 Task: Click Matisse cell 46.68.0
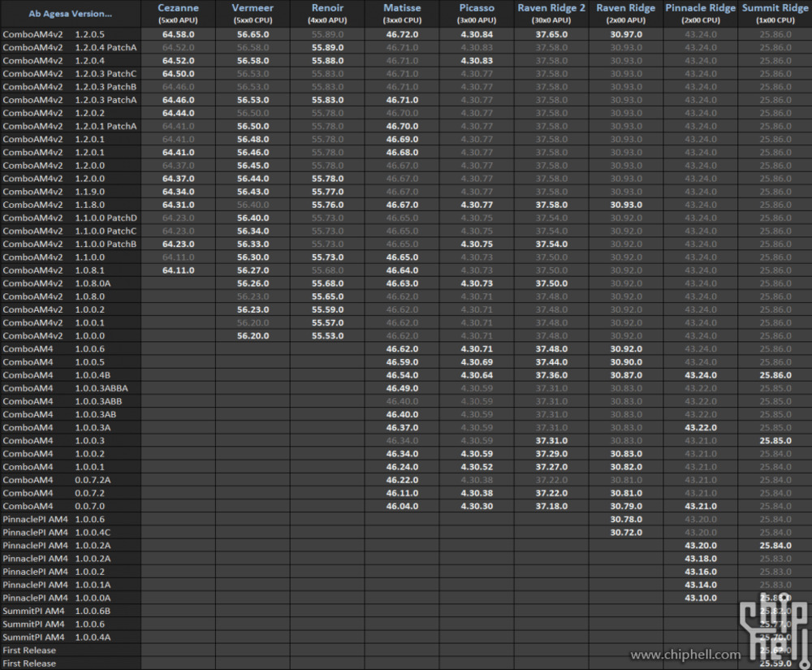tap(402, 153)
